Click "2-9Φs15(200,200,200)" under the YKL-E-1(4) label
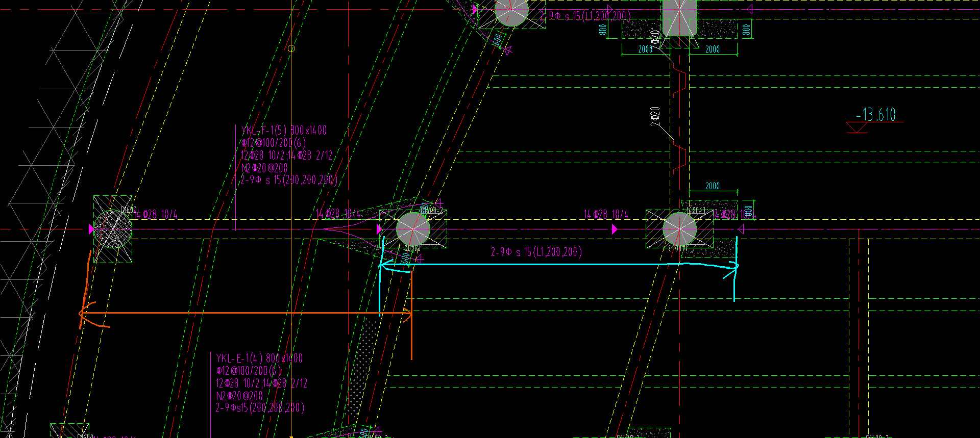 (260, 408)
